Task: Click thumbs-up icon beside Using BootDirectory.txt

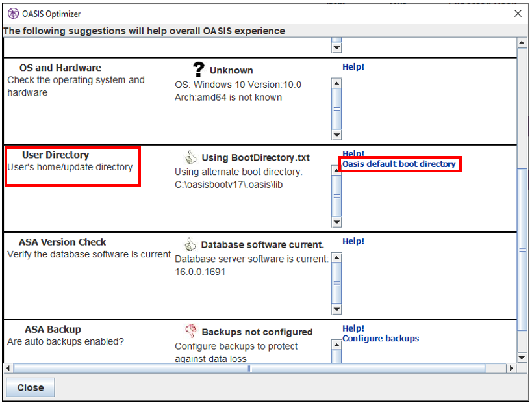Action: click(x=190, y=157)
